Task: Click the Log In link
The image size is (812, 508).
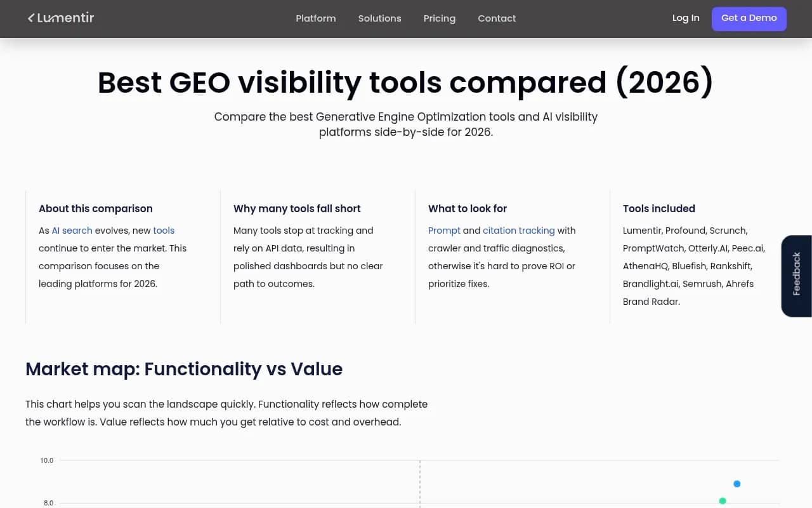Action: click(x=686, y=18)
